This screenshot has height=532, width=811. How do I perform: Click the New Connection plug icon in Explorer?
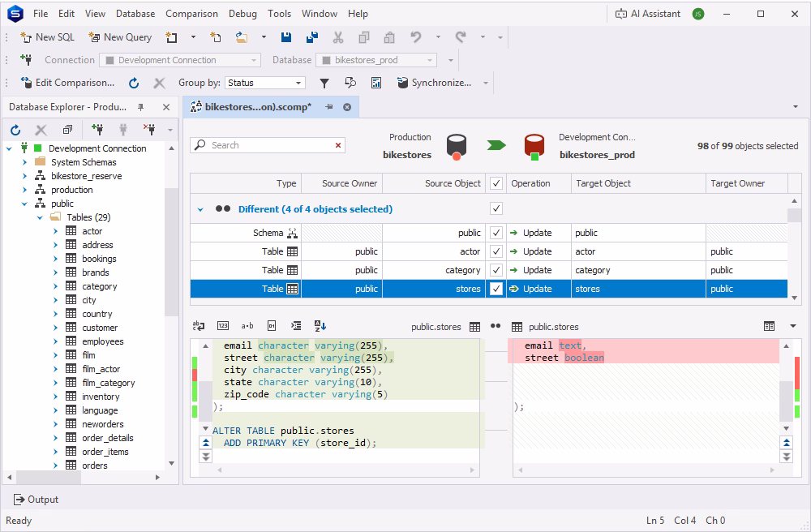coord(97,130)
